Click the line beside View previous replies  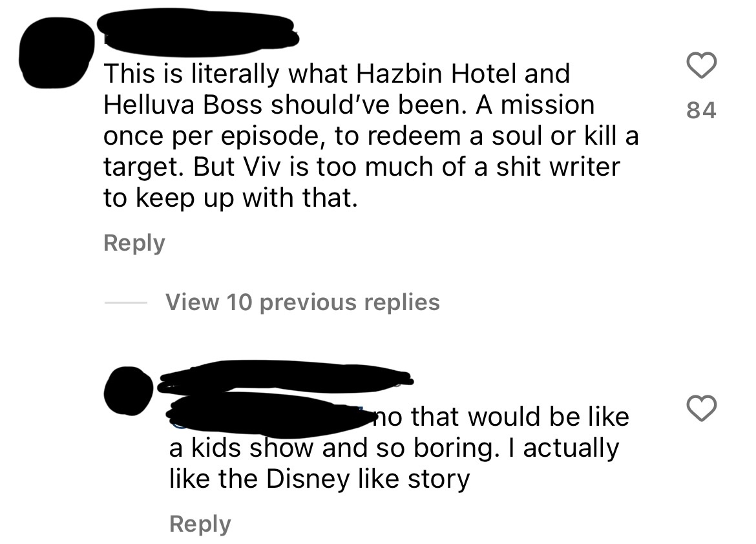coord(126,303)
